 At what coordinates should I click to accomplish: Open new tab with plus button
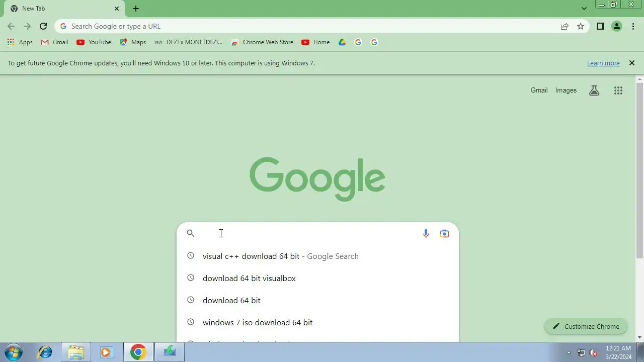136,9
